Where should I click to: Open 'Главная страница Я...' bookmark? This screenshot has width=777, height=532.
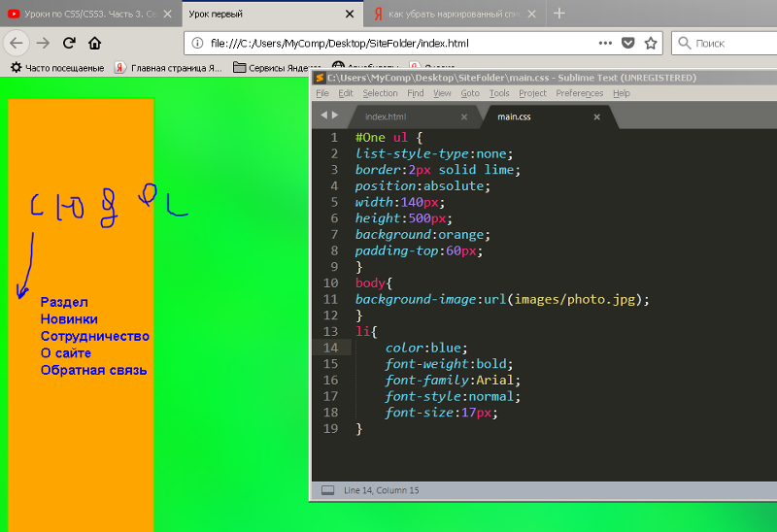(168, 68)
